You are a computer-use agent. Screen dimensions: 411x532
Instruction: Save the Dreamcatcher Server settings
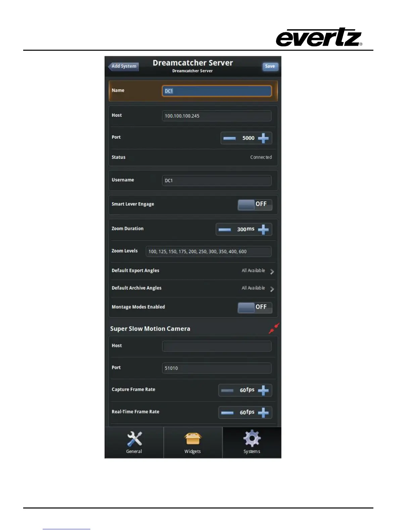point(270,66)
